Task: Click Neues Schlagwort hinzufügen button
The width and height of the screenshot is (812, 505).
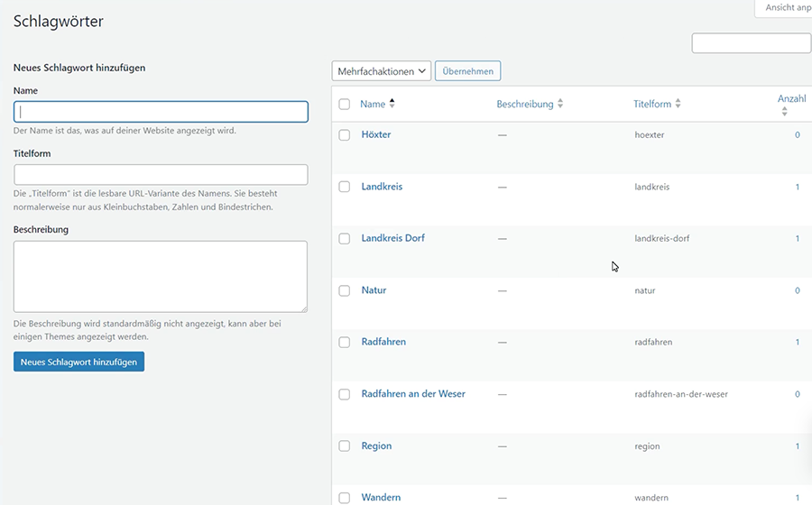Action: coord(78,362)
